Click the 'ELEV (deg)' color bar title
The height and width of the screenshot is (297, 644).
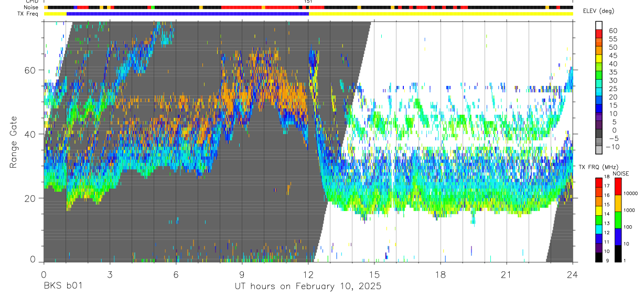[x=598, y=12]
